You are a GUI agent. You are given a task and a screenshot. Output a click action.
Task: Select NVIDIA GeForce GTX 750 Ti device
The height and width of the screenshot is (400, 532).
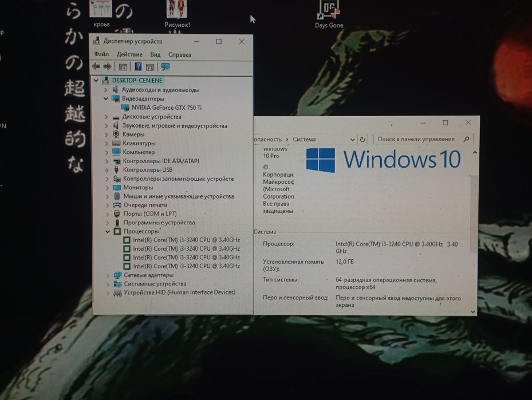(x=167, y=108)
